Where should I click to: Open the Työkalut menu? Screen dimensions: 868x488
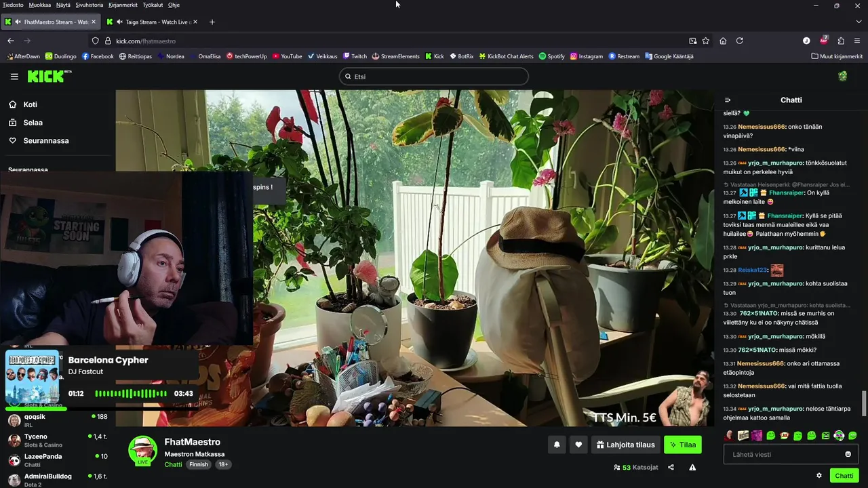(x=153, y=5)
